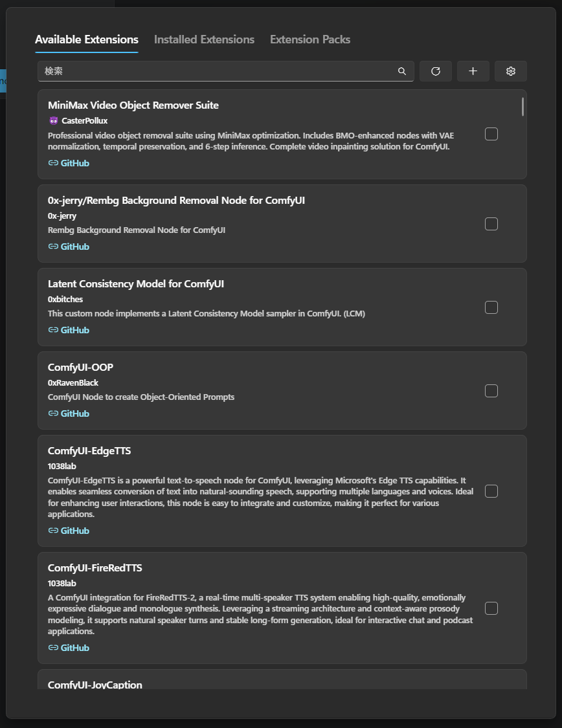
Task: Click the plus add extension icon
Action: coord(473,71)
